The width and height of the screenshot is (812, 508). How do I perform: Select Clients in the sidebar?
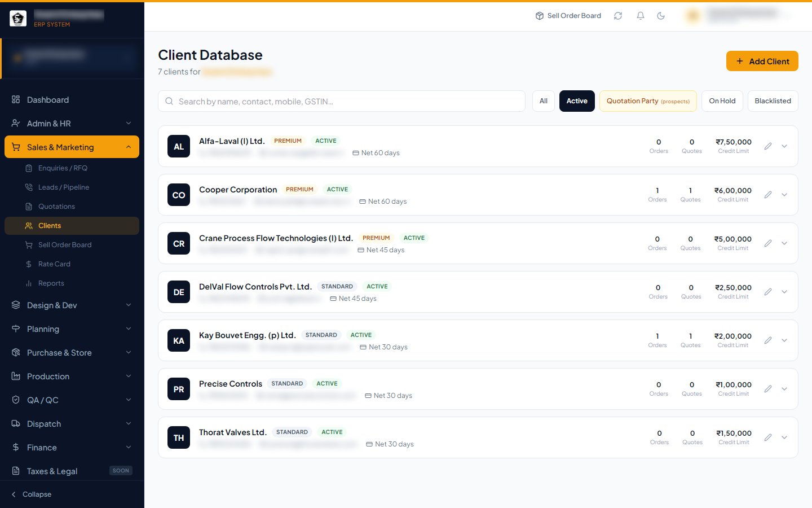72,225
